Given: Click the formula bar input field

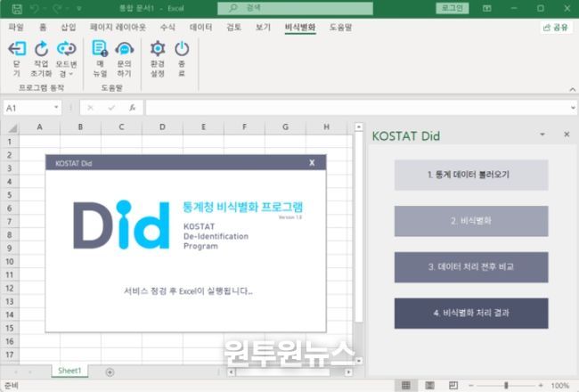Looking at the screenshot, I should coord(356,108).
